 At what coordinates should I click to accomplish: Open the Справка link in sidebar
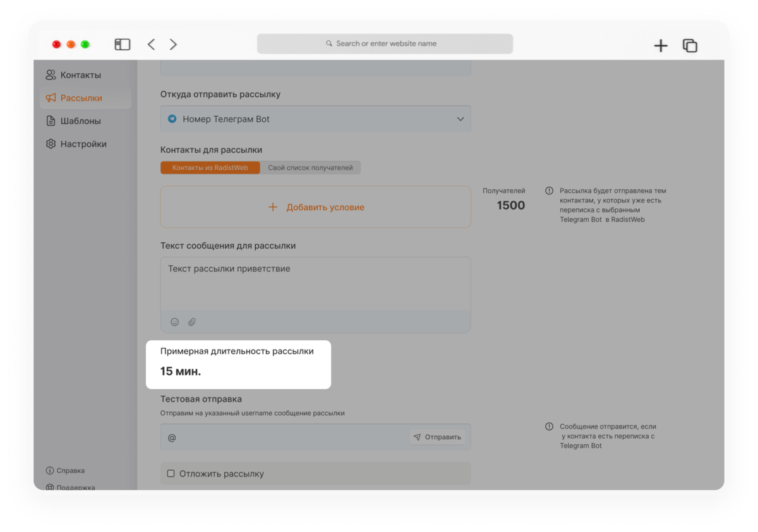click(65, 471)
